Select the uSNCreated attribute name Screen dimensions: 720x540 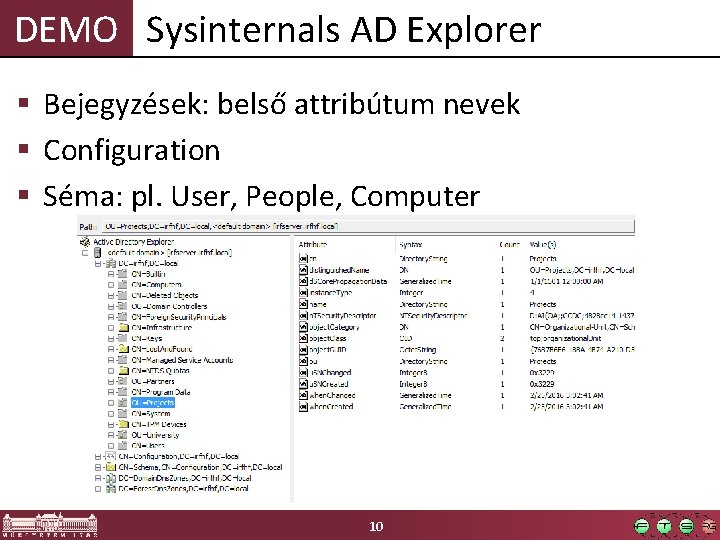(329, 384)
